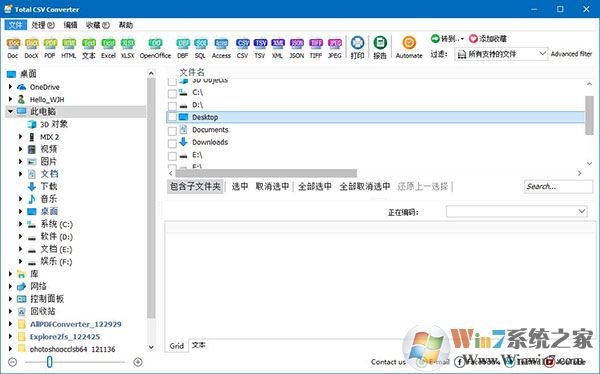Screen dimensions: 600x374
Task: Click the 取消选中 button
Action: click(x=272, y=186)
